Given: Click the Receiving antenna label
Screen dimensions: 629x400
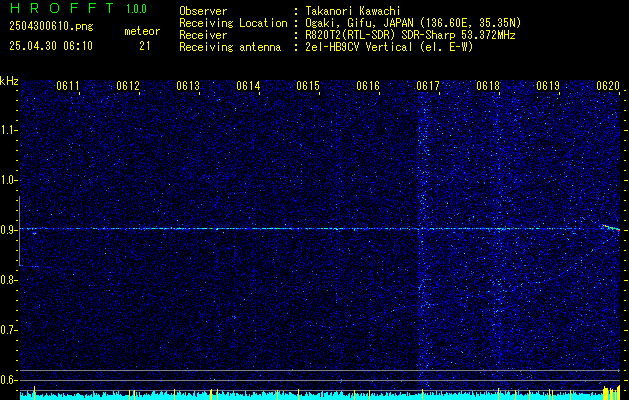Looking at the screenshot, I should pos(230,47).
